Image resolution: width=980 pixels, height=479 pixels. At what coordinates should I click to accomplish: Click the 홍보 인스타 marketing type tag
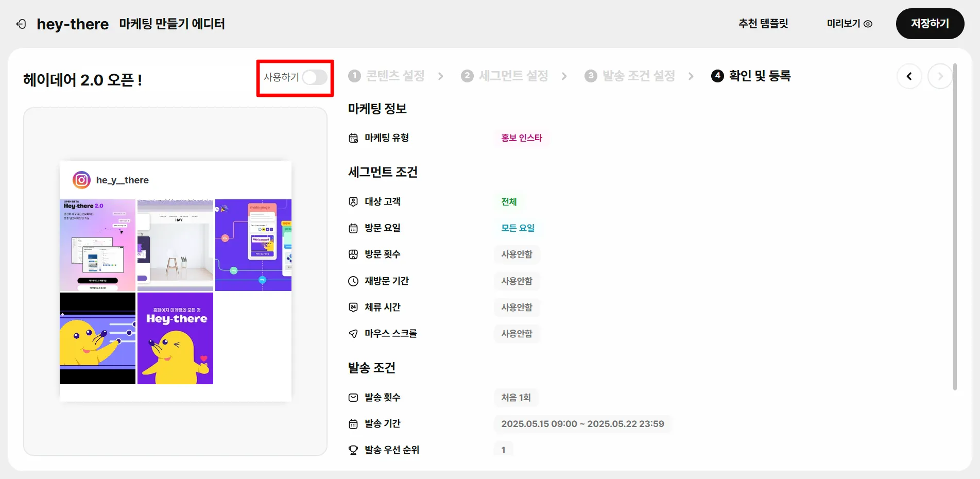coord(522,138)
